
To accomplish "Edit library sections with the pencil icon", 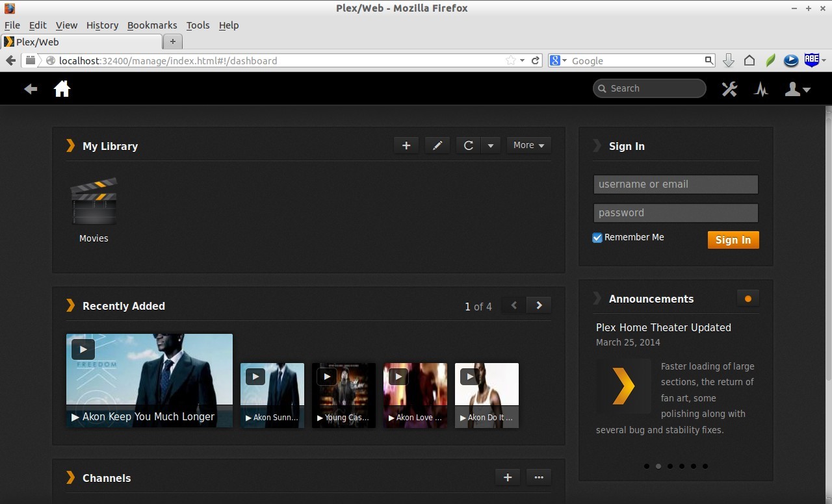I will (437, 145).
